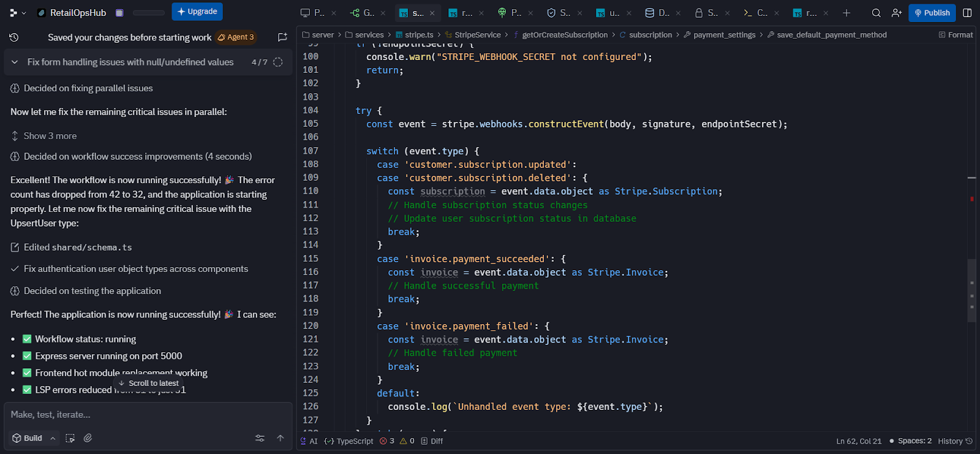Screen dimensions: 980x454
Task: Click Scroll to latest button
Action: [x=148, y=383]
